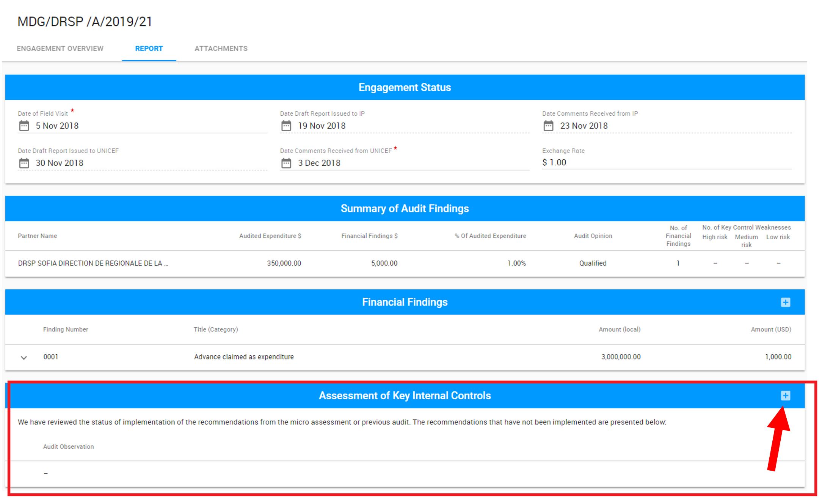Add key internal control with plus icon
This screenshot has height=504, width=822.
(786, 396)
